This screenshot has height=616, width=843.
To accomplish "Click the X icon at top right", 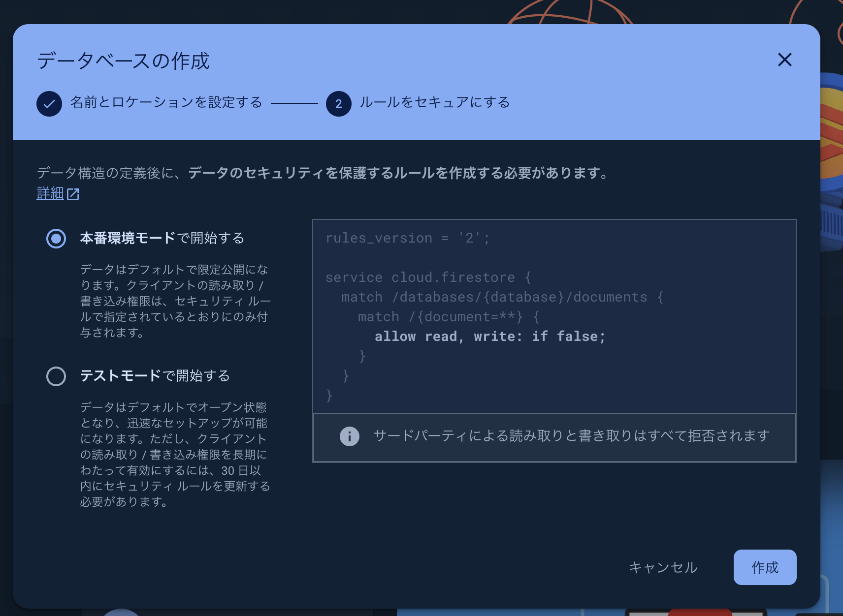I will pyautogui.click(x=785, y=60).
